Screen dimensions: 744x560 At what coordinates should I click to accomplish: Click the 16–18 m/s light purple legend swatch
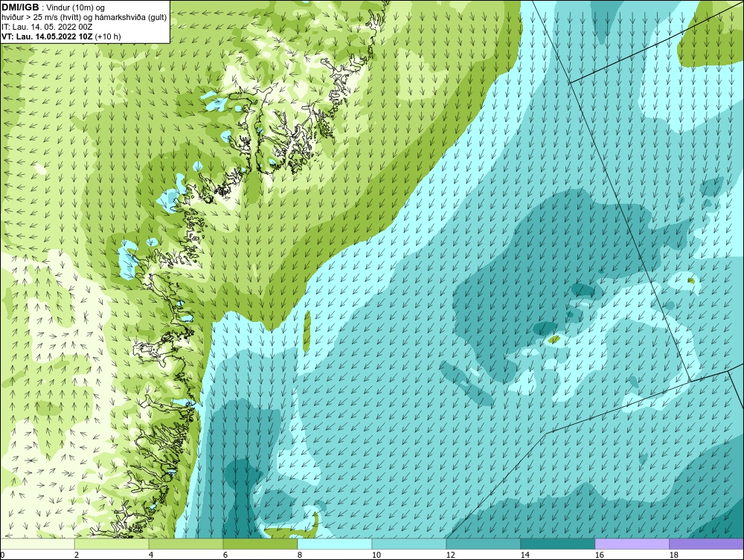tap(632, 544)
